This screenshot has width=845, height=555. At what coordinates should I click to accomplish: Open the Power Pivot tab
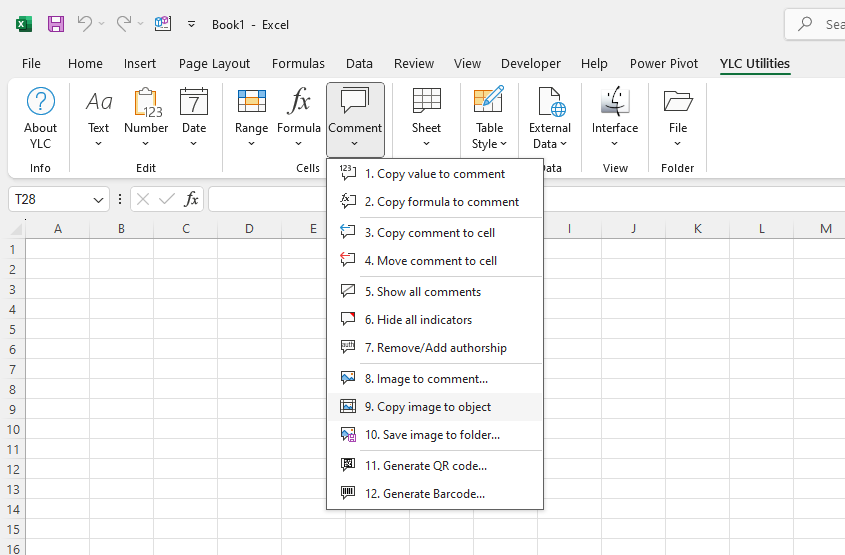pyautogui.click(x=664, y=64)
